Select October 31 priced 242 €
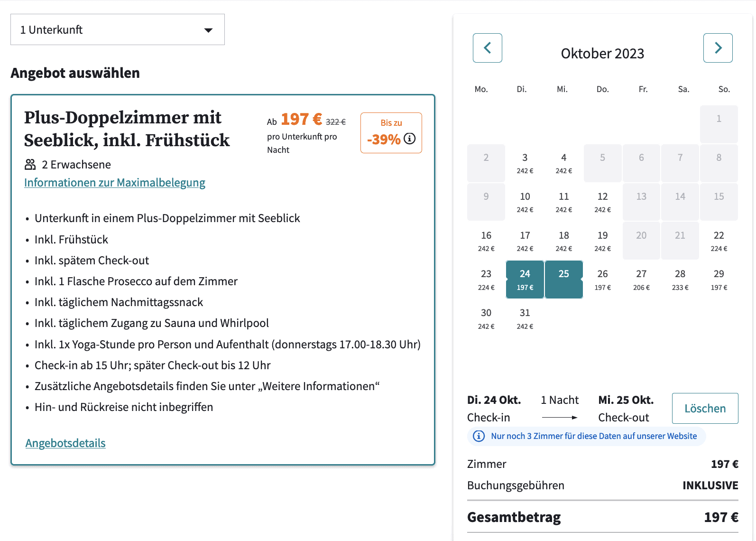The height and width of the screenshot is (541, 756). click(525, 318)
